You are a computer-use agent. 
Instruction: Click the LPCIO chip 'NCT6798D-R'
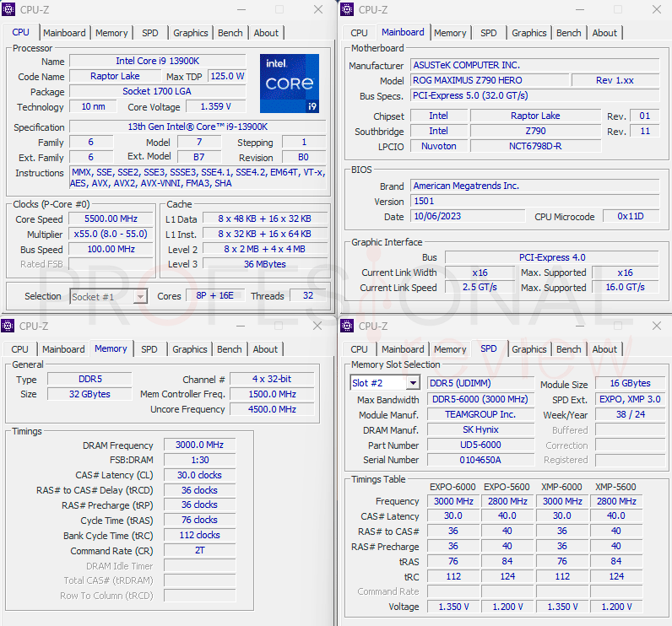point(535,146)
